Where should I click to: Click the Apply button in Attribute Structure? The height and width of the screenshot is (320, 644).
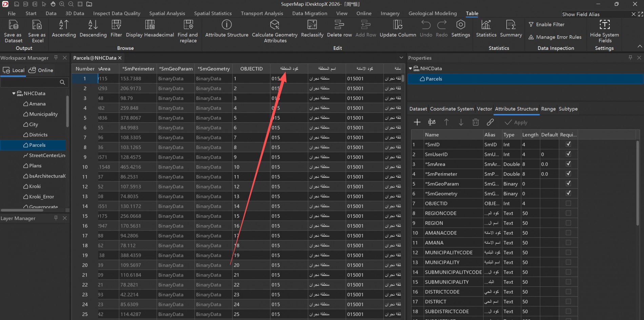click(516, 122)
